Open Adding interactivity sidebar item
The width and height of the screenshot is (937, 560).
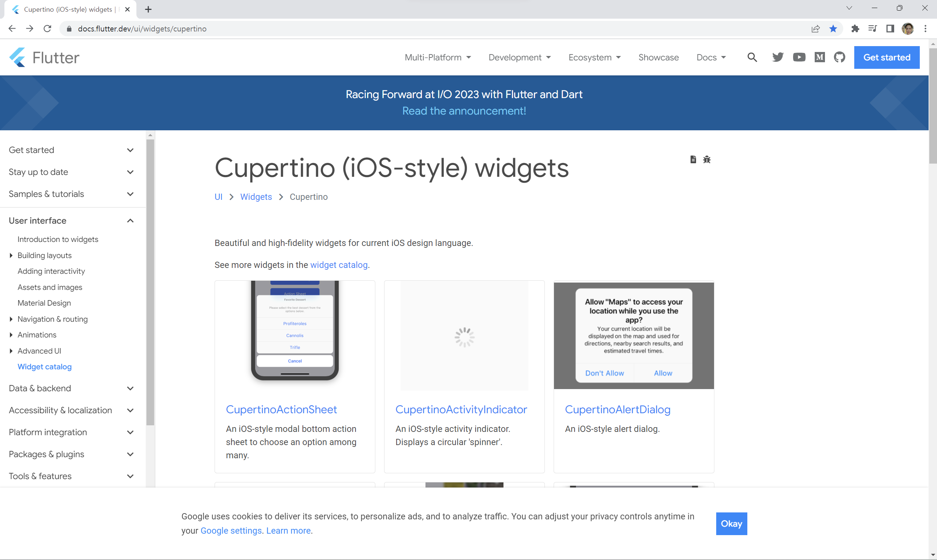point(51,271)
